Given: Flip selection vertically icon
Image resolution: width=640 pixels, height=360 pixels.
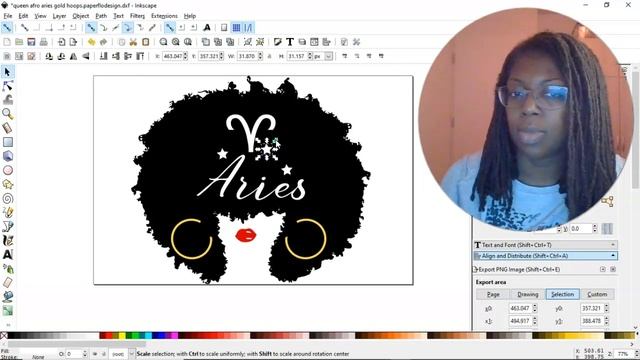Looking at the screenshot, I should coord(86,56).
